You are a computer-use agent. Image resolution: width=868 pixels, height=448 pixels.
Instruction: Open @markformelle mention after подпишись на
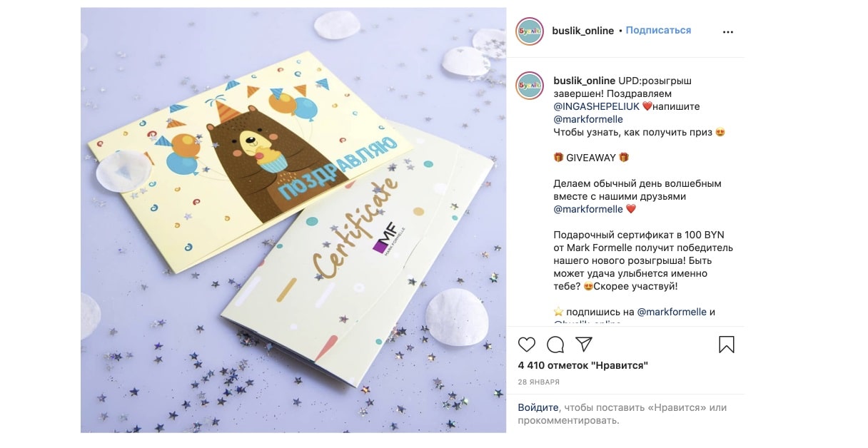point(672,312)
